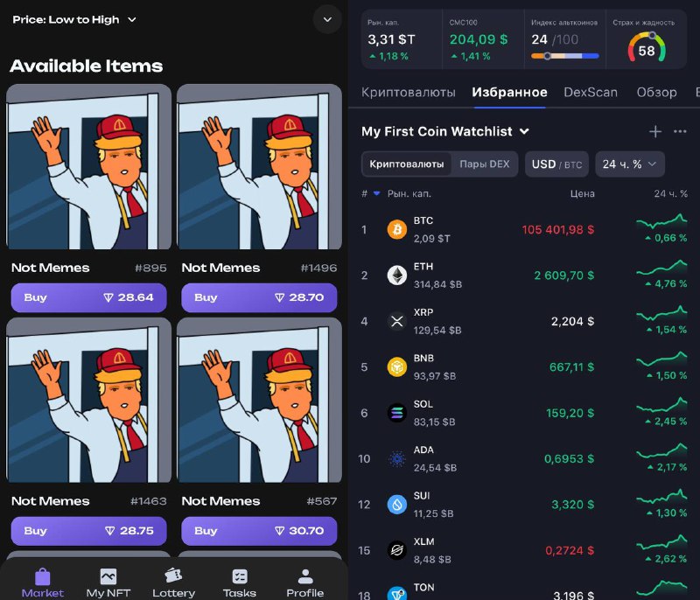Open the Profile icon
Screen dimensions: 700x600
coord(305,576)
